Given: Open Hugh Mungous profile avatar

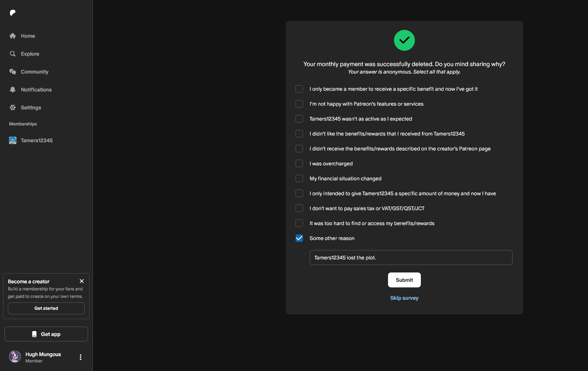Looking at the screenshot, I should coord(15,356).
